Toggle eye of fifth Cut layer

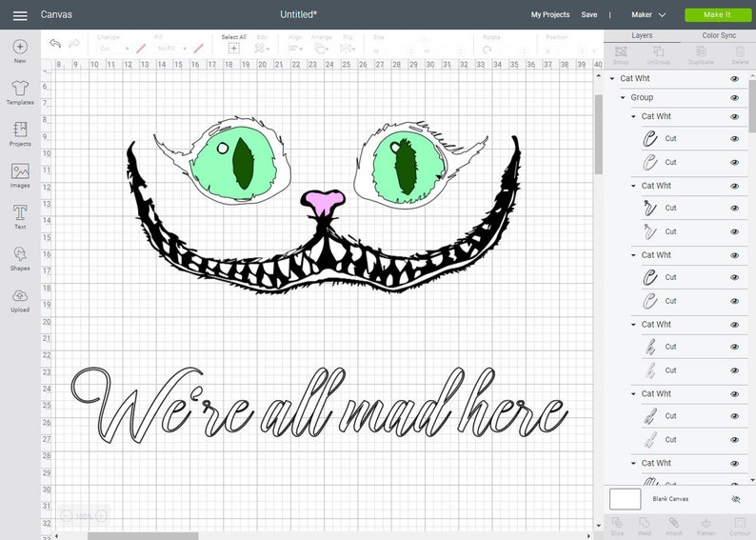tap(734, 278)
